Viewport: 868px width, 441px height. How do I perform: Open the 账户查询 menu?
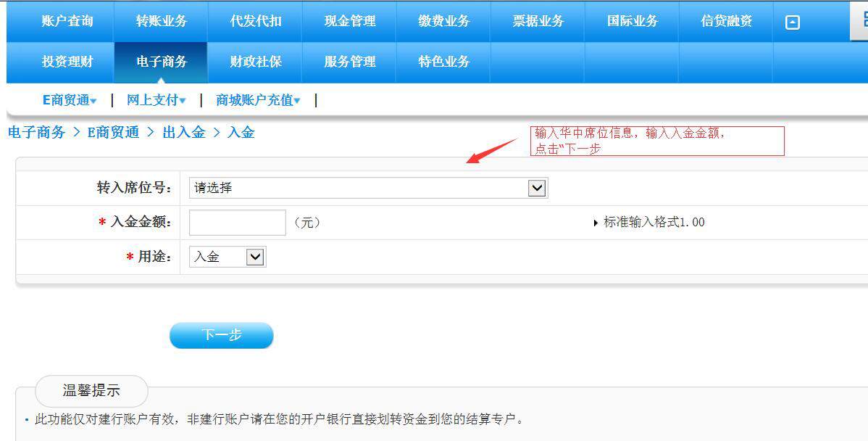click(67, 21)
